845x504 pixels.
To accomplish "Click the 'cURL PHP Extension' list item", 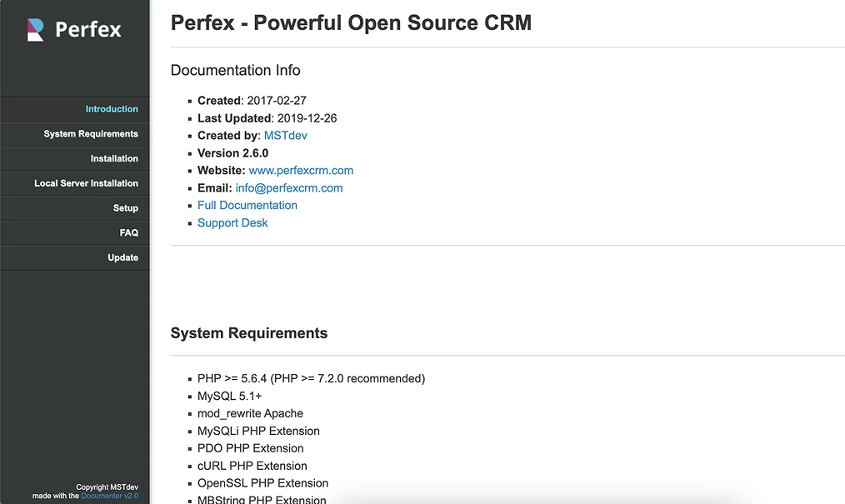I will tap(252, 466).
